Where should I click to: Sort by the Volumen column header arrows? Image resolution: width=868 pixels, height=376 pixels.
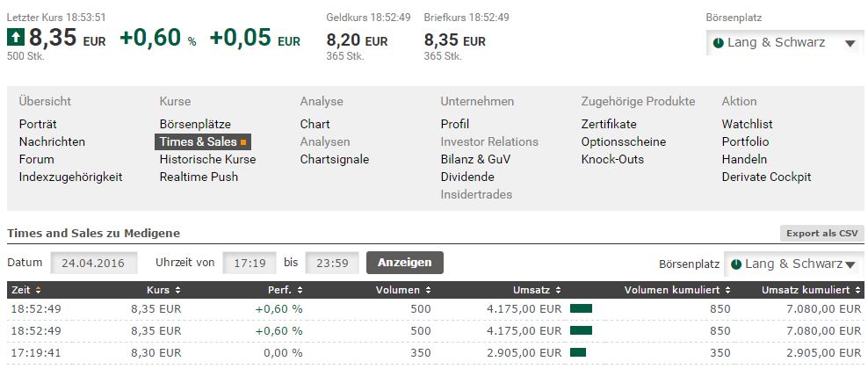pos(428,290)
